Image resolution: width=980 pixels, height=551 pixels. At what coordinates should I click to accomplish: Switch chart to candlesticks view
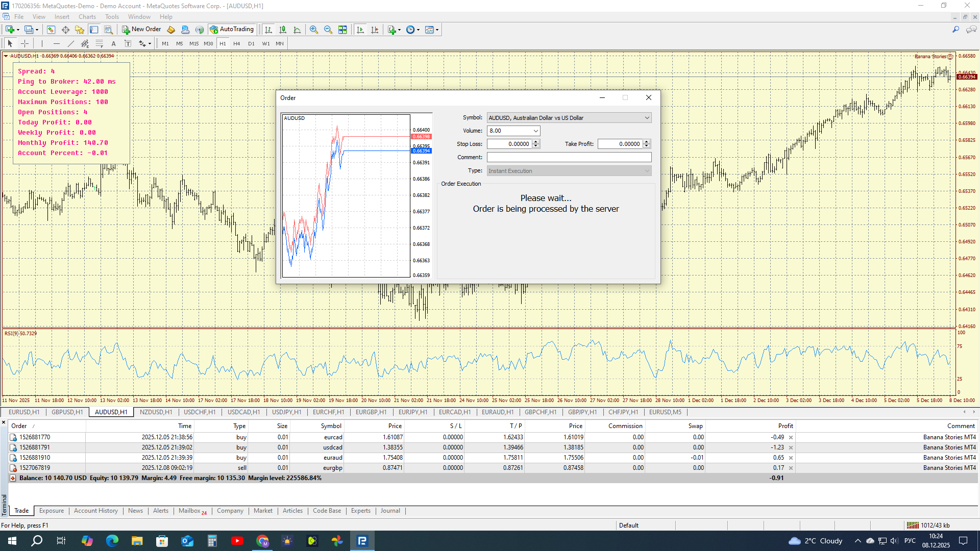[x=283, y=30]
